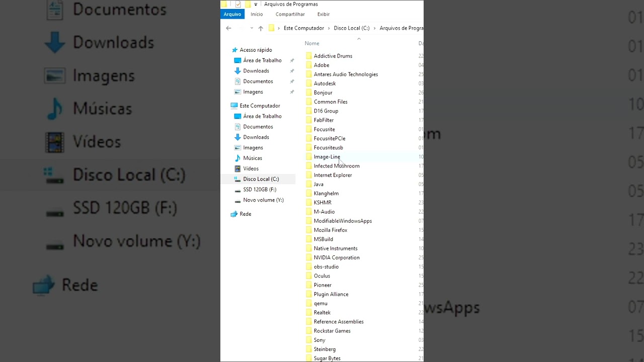Go back with the back arrow

click(228, 28)
